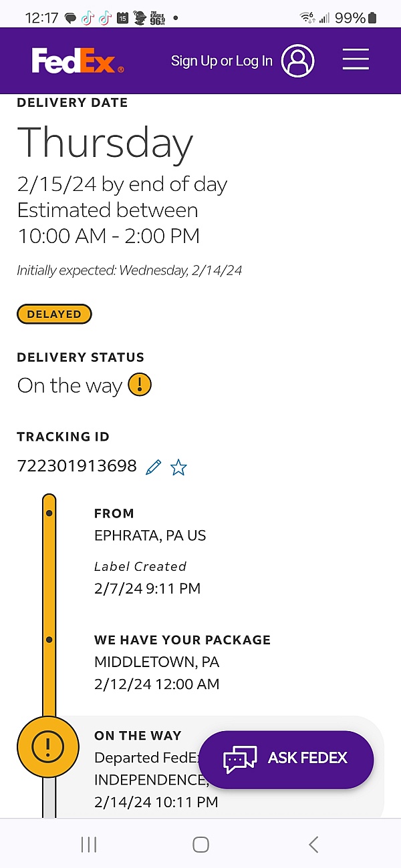Image resolution: width=401 pixels, height=868 pixels.
Task: Click the yellow DELAYED badge
Action: tap(54, 314)
